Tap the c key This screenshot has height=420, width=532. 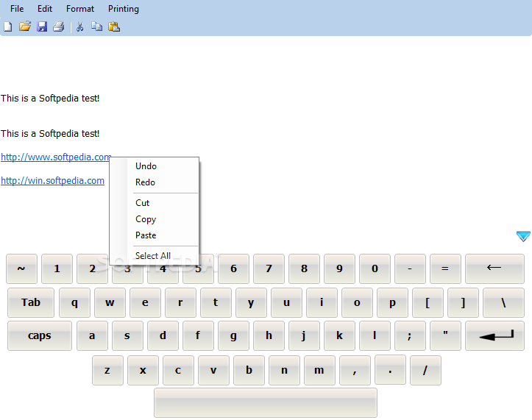pos(178,370)
